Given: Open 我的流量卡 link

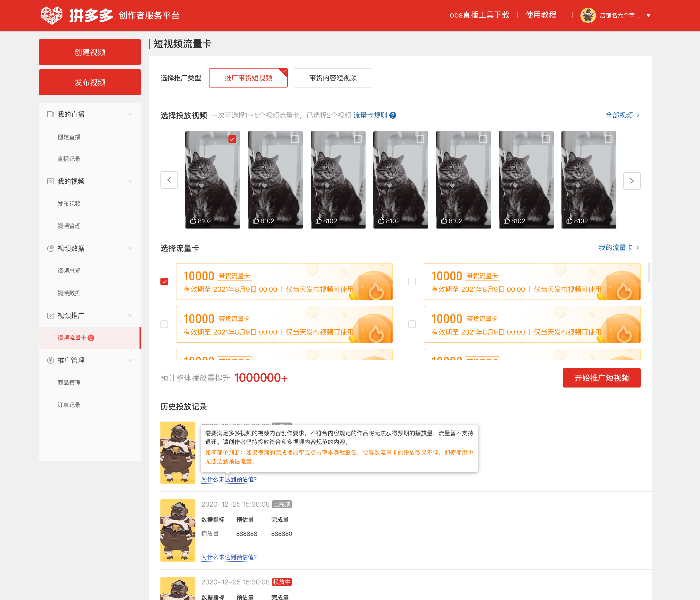Looking at the screenshot, I should point(619,248).
